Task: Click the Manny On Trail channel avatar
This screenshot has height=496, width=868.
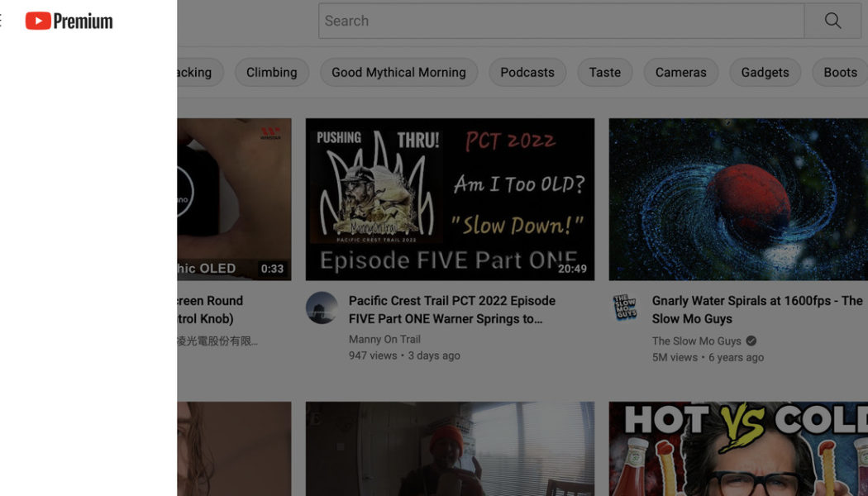Action: coord(322,308)
